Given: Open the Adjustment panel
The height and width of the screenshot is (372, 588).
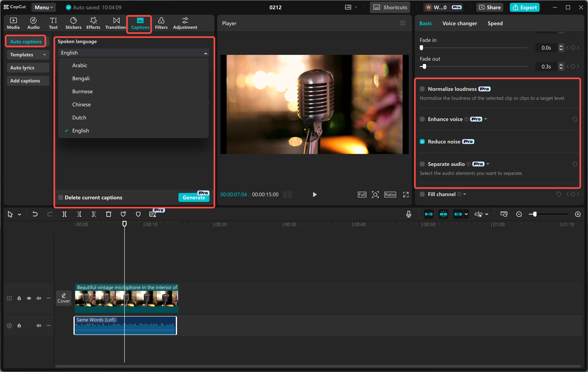Looking at the screenshot, I should pos(185,23).
